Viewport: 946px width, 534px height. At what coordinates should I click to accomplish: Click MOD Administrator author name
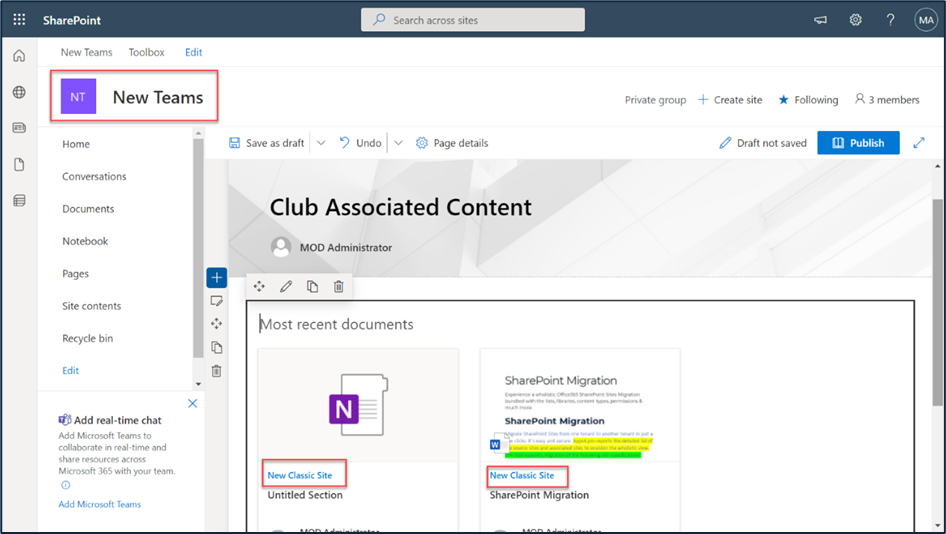point(346,247)
